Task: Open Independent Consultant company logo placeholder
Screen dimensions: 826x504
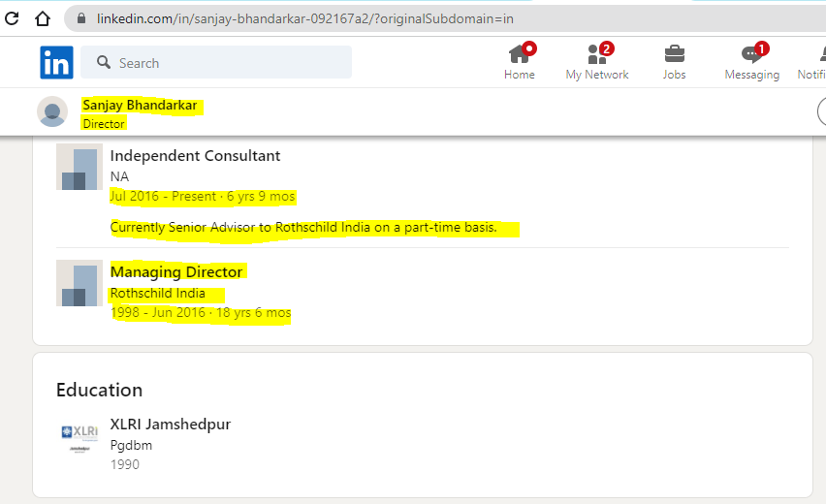Action: [x=79, y=167]
